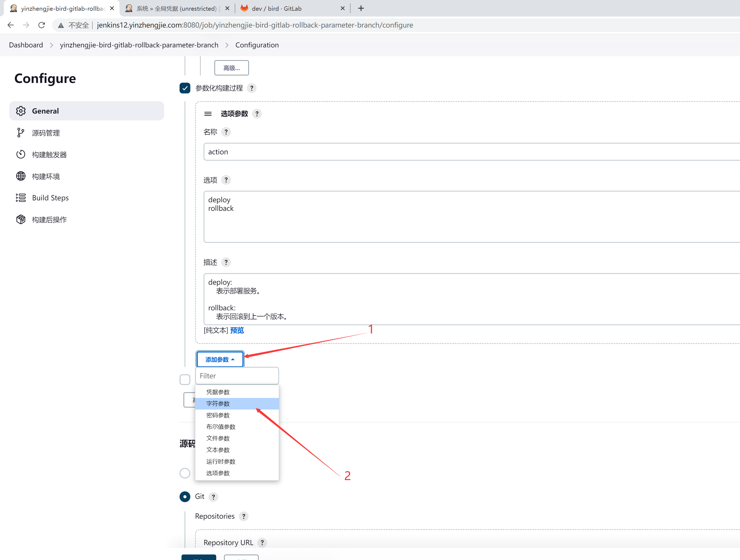The height and width of the screenshot is (560, 740).
Task: Switch to the dev / bird GitLab tab
Action: pos(276,9)
